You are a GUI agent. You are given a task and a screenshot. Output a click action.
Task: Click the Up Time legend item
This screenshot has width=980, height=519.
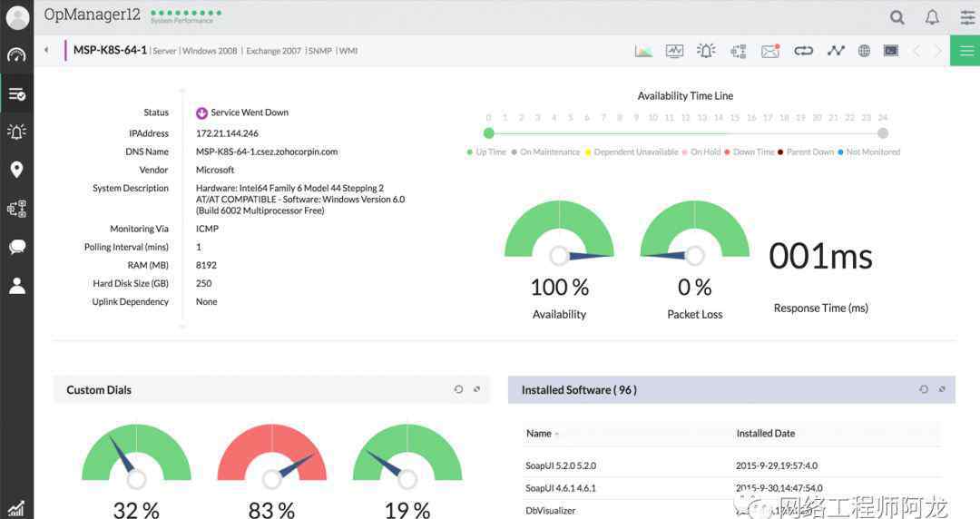tap(486, 152)
